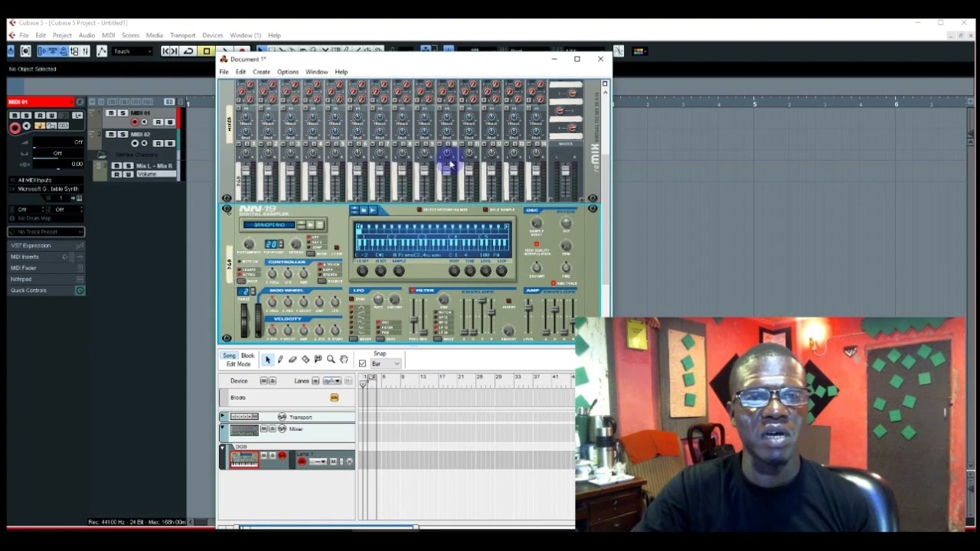Open the Snap value Bar dropdown
Screen dimensions: 980x551
click(x=386, y=364)
